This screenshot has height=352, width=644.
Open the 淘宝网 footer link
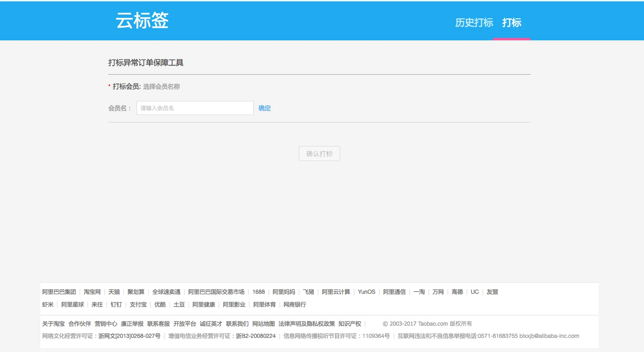pos(92,292)
